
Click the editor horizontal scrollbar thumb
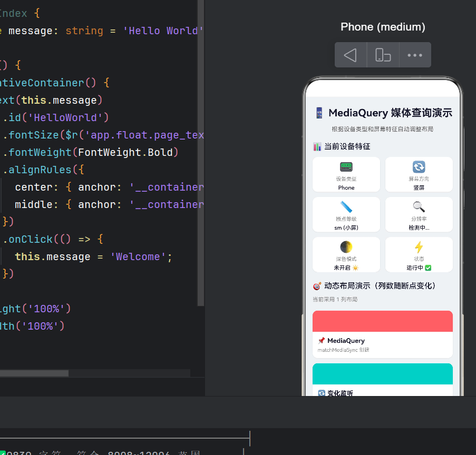pos(34,373)
